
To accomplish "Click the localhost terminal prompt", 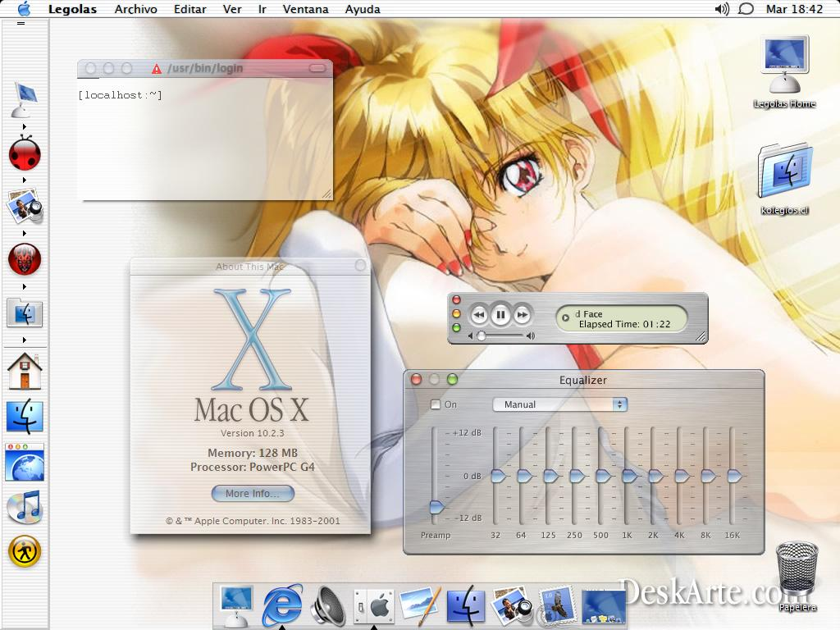I will (120, 95).
